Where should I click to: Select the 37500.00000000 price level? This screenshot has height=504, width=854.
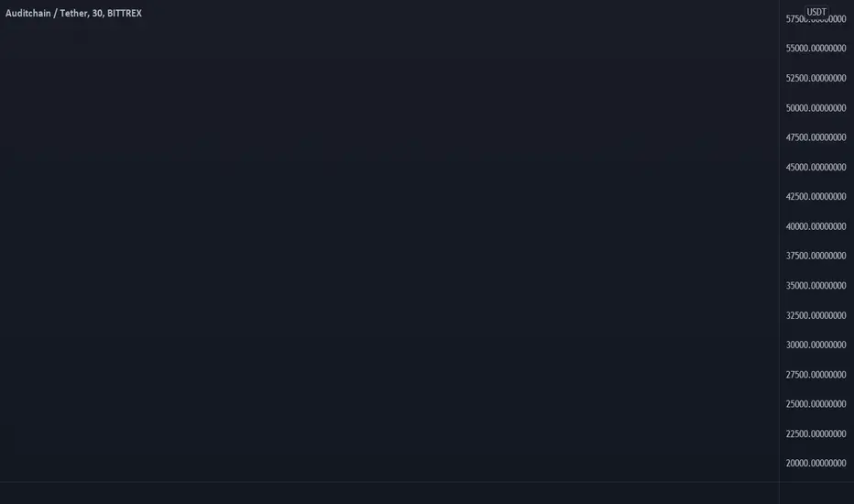[x=816, y=256]
